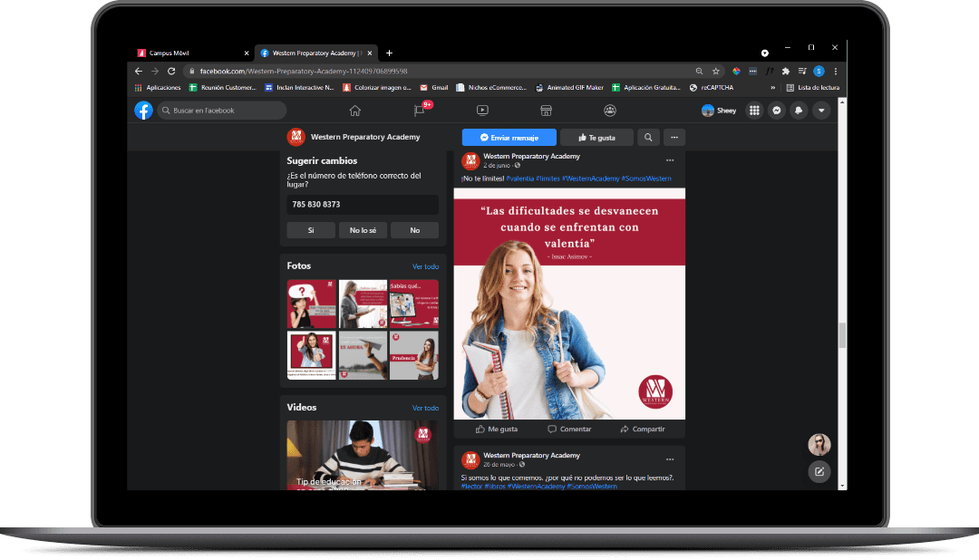979x560 pixels.
Task: Open the paper airplane photo thumbnail
Action: coord(363,355)
